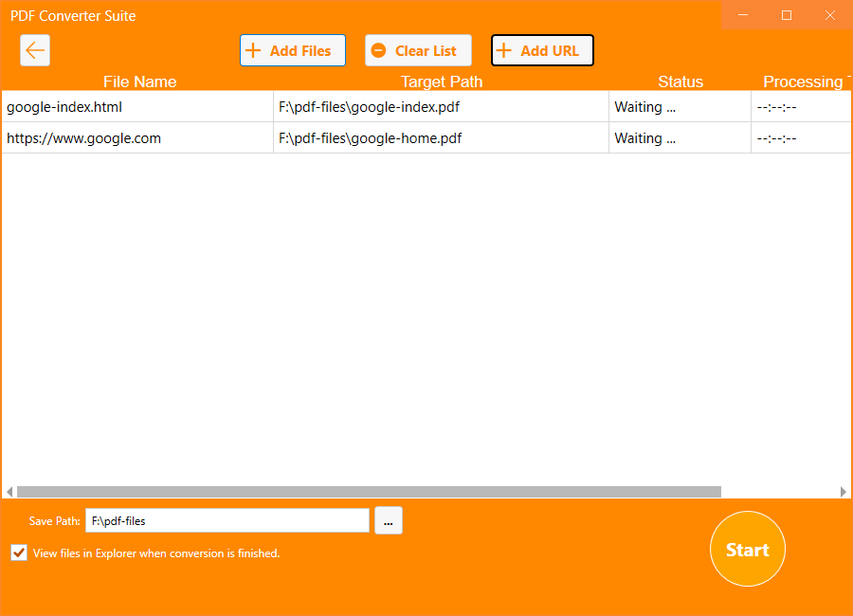Click the minus icon on Clear List
Screen dimensions: 853x616
click(380, 50)
